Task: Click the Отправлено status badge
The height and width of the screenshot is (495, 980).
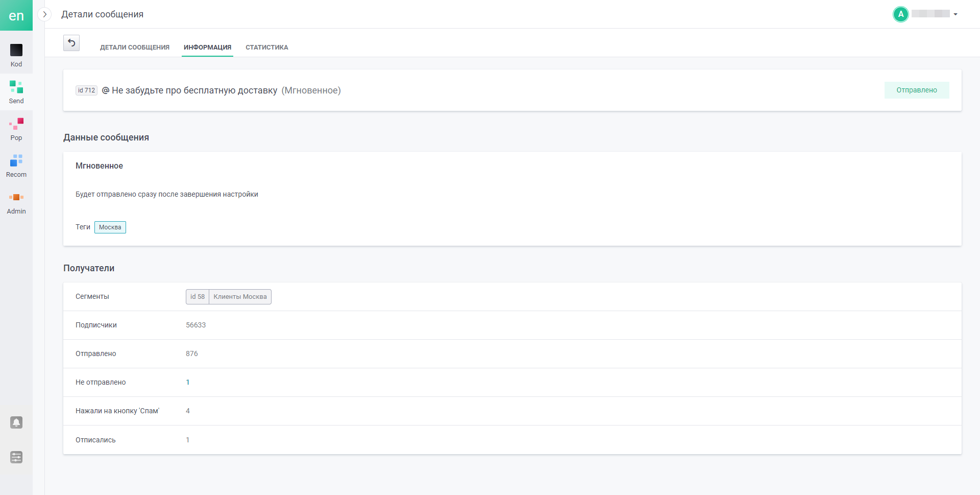Action: click(917, 90)
